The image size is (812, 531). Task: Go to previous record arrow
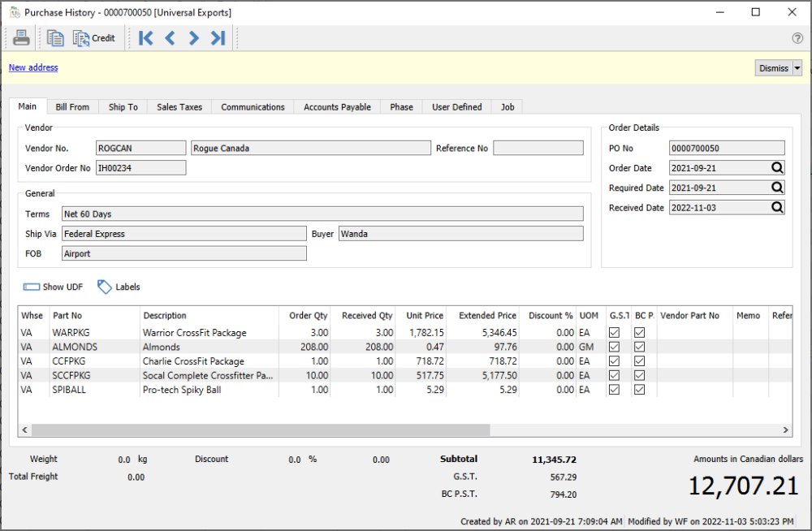click(170, 38)
